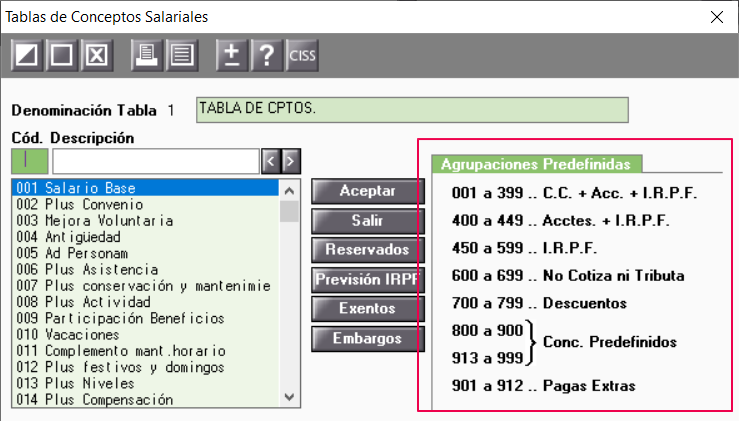Open the Reservados button
The image size is (739, 421).
[368, 249]
